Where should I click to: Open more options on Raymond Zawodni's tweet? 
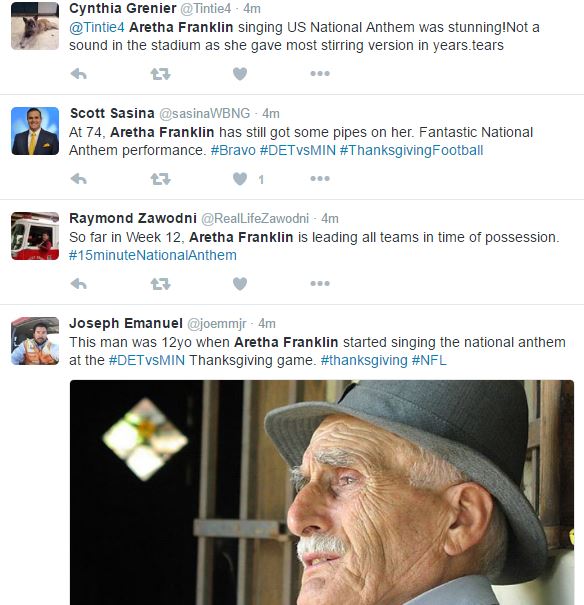(320, 283)
